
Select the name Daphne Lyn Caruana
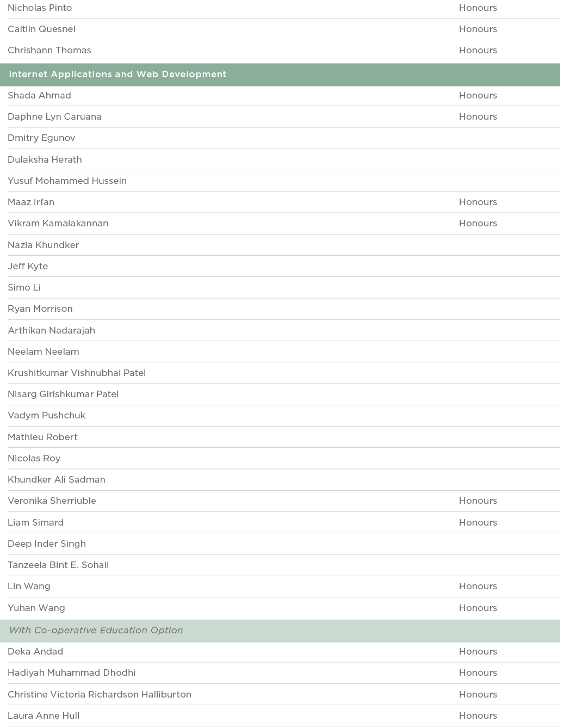[x=54, y=117]
